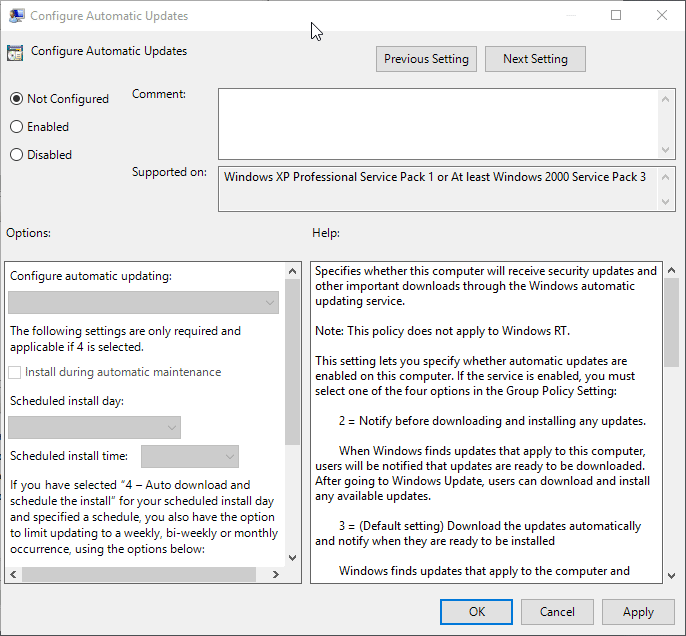This screenshot has width=686, height=636.
Task: Go to Previous Setting
Action: click(x=426, y=59)
